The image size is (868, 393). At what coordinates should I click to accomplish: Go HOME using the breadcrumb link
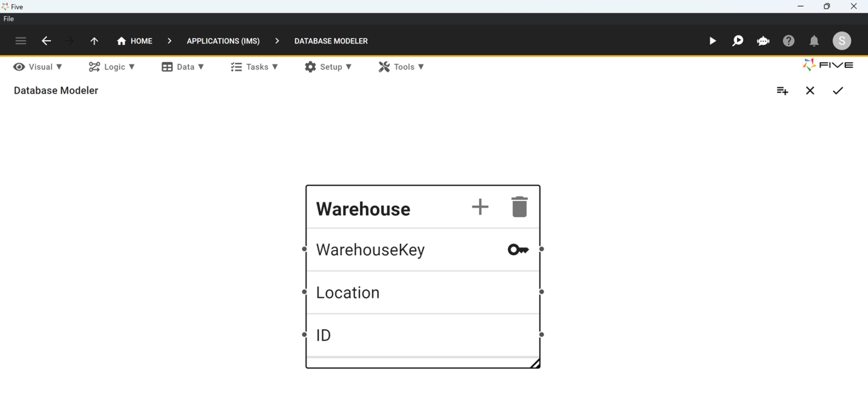(x=134, y=41)
